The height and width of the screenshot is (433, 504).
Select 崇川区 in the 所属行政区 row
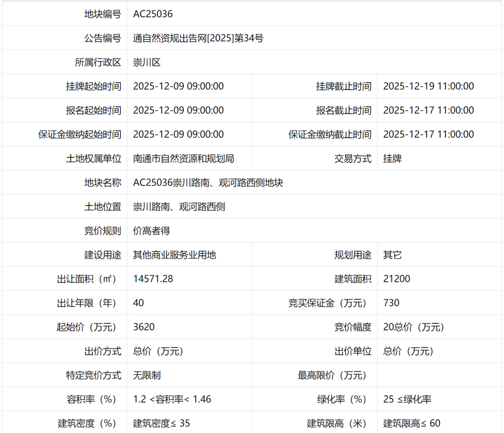tap(147, 62)
